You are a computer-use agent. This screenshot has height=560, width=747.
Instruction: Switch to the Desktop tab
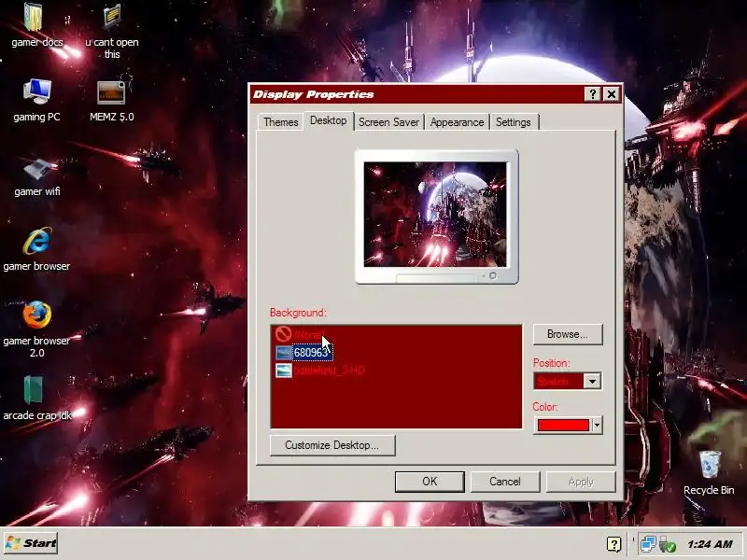coord(329,120)
